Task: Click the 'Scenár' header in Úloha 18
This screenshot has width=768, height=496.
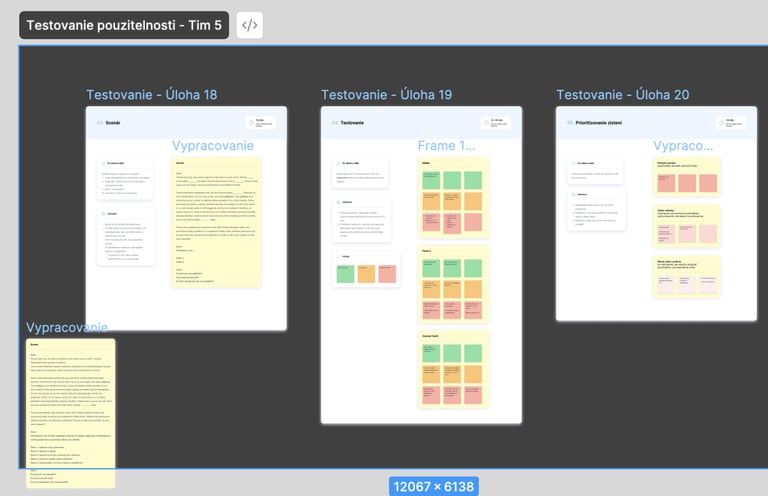Action: 113,123
